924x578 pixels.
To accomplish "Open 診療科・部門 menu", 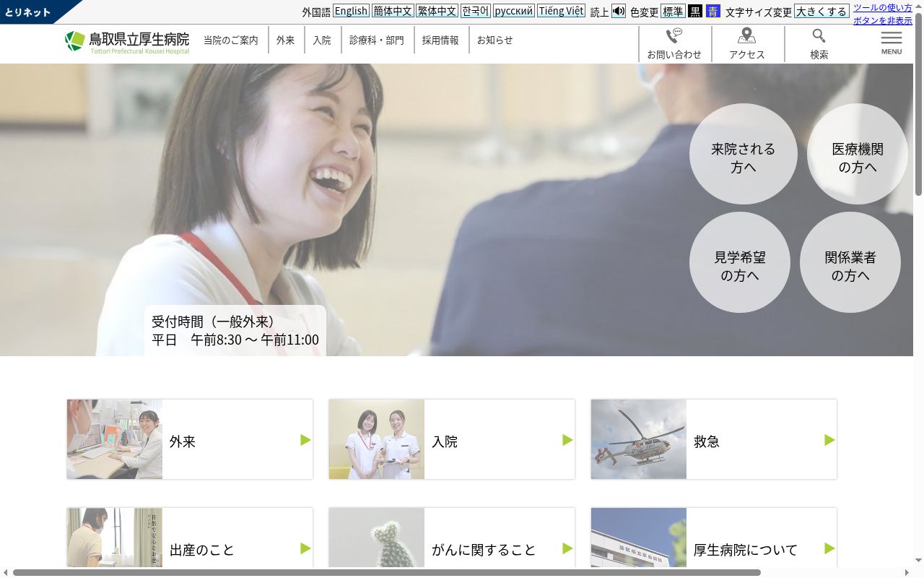I will pos(377,40).
